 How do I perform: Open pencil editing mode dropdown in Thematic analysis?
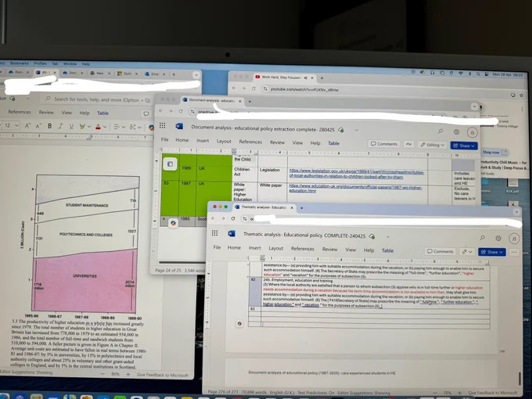click(467, 252)
